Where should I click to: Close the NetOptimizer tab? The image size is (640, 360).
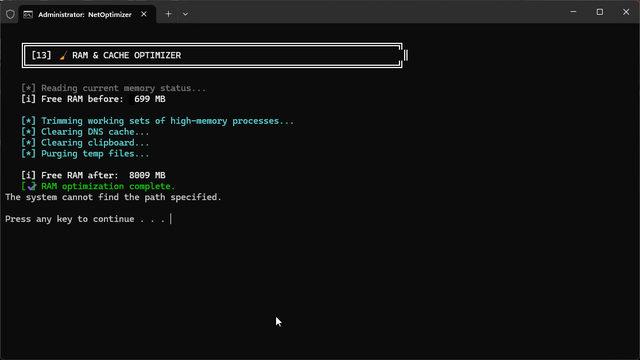click(x=144, y=14)
